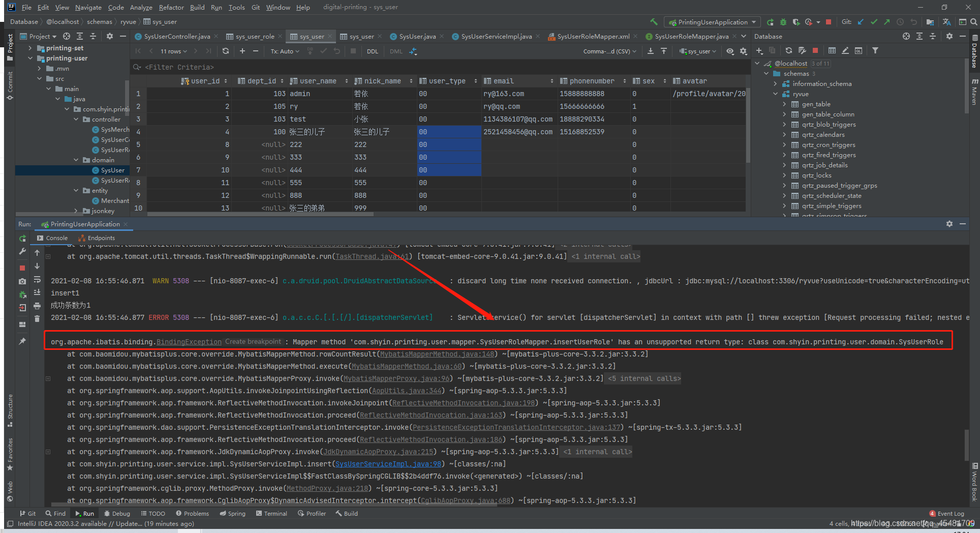This screenshot has height=533, width=980.
Task: Export data with download arrow icon
Action: [x=651, y=51]
